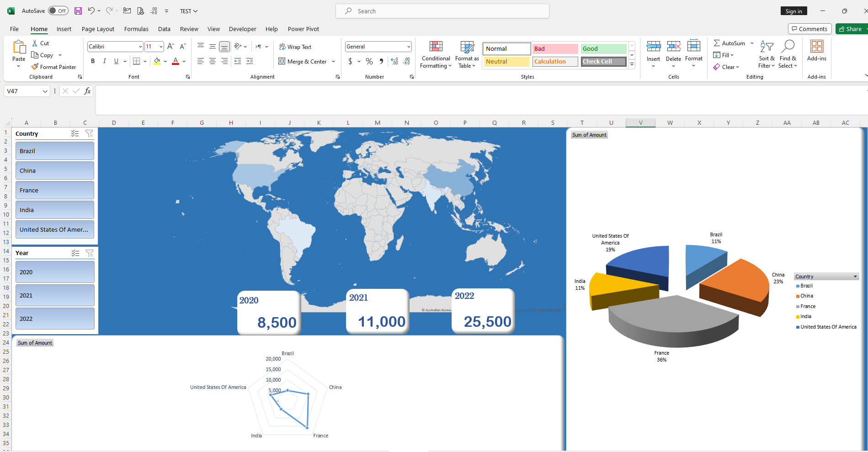868x452 pixels.
Task: Click the Sort & Filter icon
Action: click(x=767, y=54)
